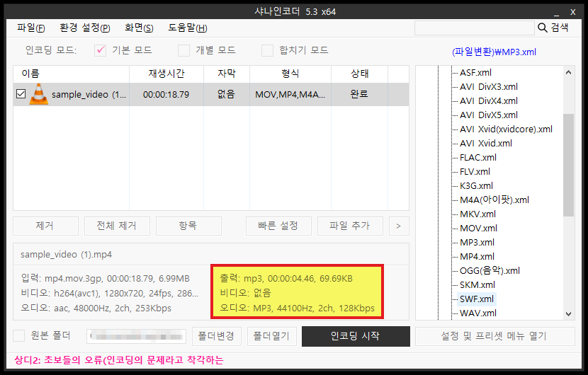Viewport: 588px width, 375px height.
Task: Click the 파일 추가 button
Action: (350, 226)
